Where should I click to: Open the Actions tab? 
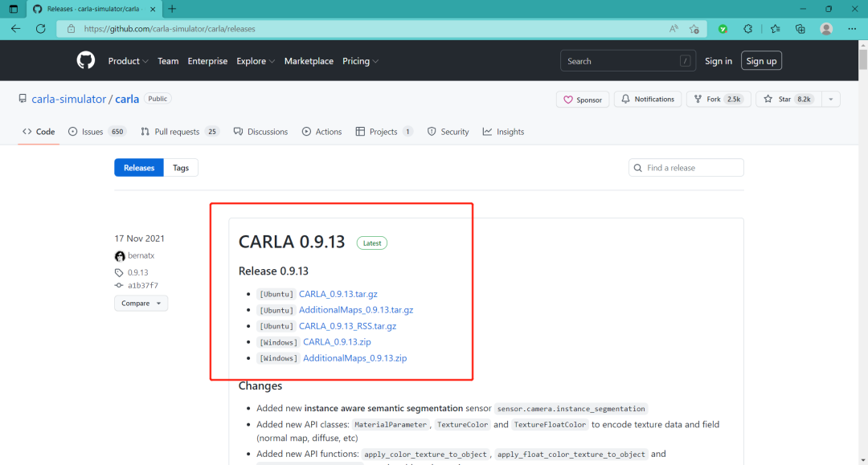tap(321, 132)
